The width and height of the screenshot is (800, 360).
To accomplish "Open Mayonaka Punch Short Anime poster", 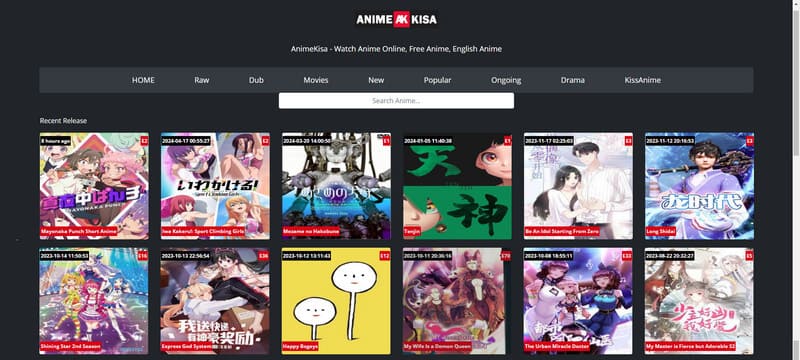I will tap(94, 186).
